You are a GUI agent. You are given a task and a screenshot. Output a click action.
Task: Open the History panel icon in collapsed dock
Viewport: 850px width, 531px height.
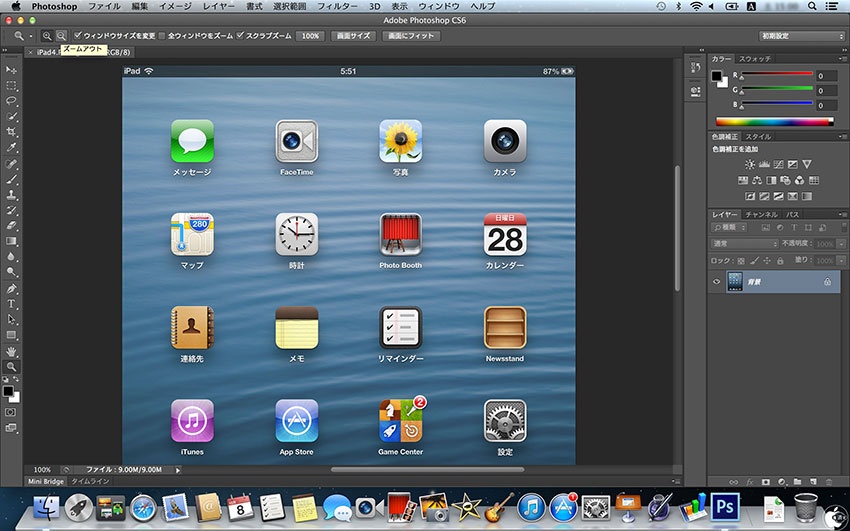(696, 68)
